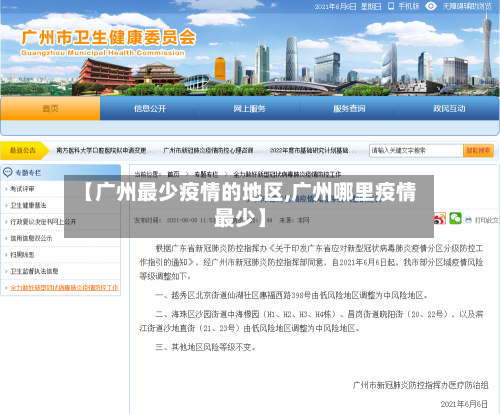Open the 政民互动 navigation tab
Screen dimensions: 500x414
[449, 108]
